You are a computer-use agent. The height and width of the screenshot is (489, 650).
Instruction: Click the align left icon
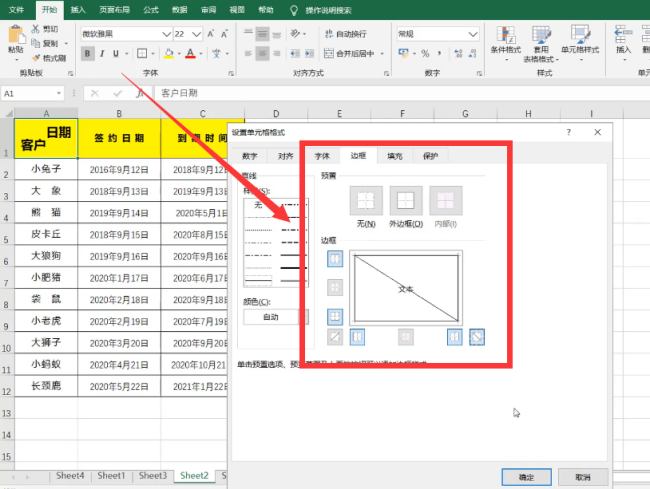tap(248, 53)
